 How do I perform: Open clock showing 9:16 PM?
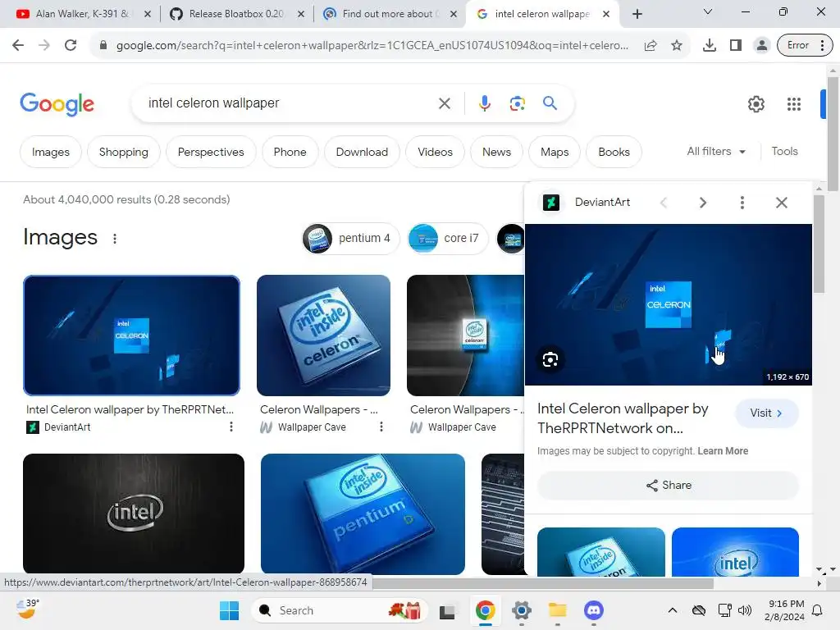click(784, 610)
